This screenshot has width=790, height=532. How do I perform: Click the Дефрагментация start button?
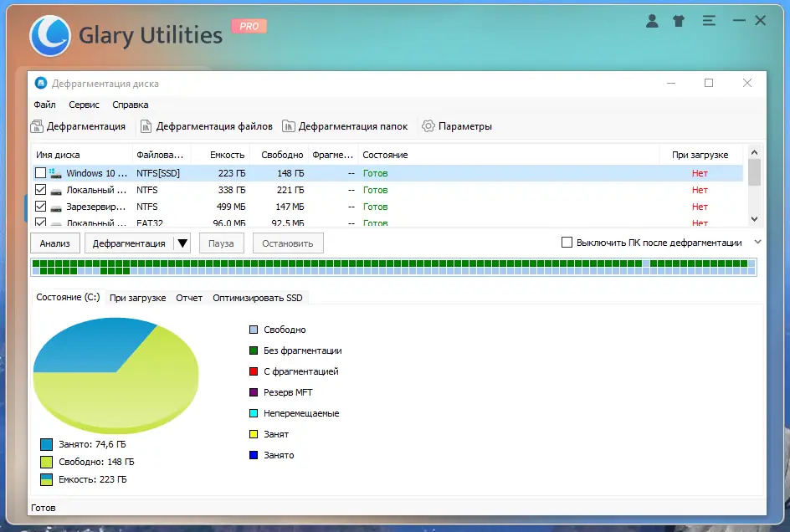pos(129,243)
